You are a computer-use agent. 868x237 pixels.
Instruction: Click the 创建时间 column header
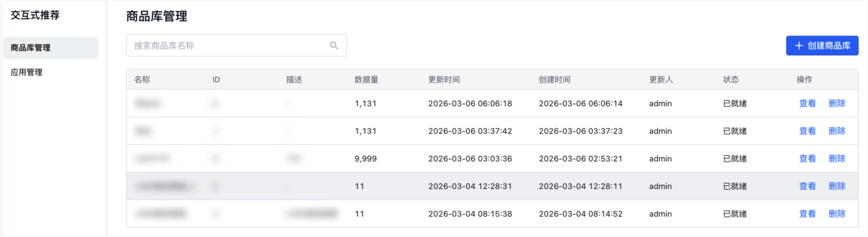pos(555,79)
